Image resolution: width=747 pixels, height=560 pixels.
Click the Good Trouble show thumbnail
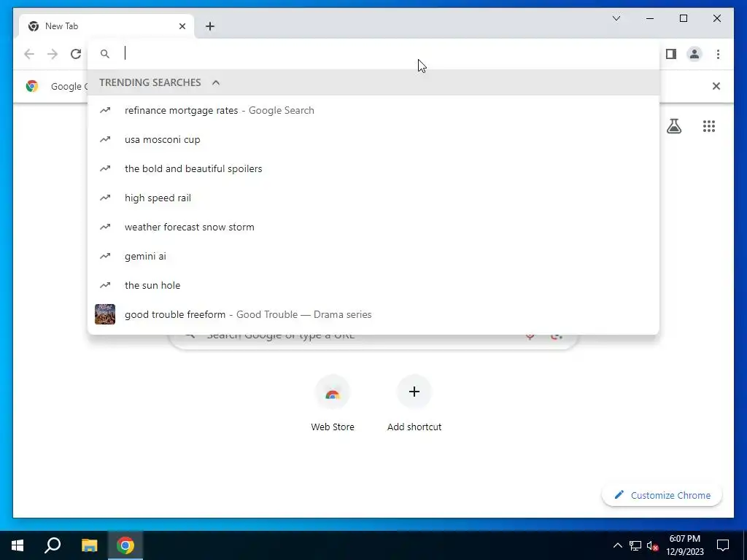105,314
